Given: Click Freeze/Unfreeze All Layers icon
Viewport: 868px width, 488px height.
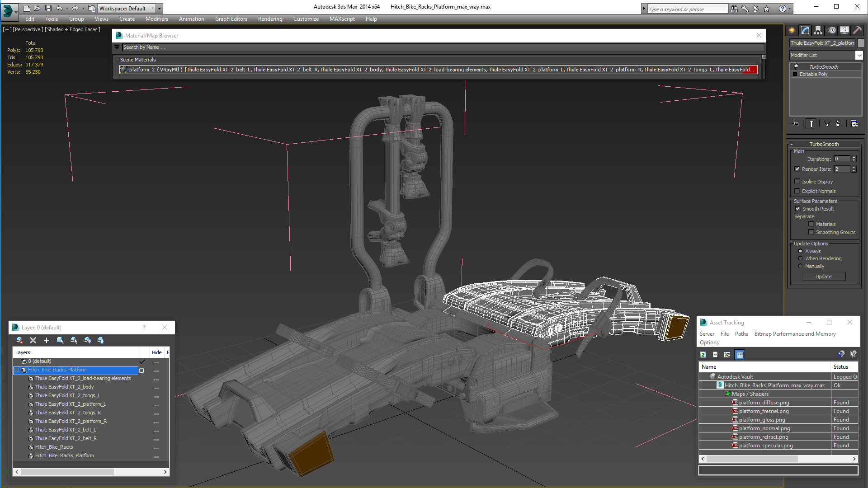Looking at the screenshot, I should click(x=101, y=340).
